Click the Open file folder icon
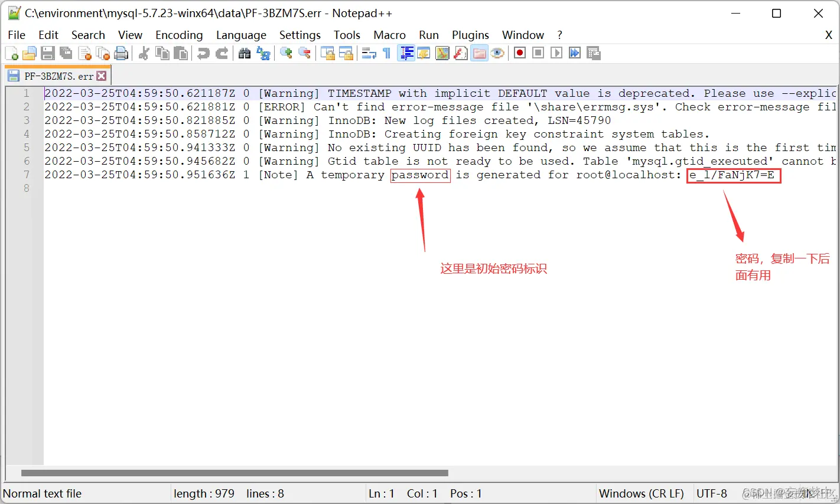 click(x=30, y=54)
